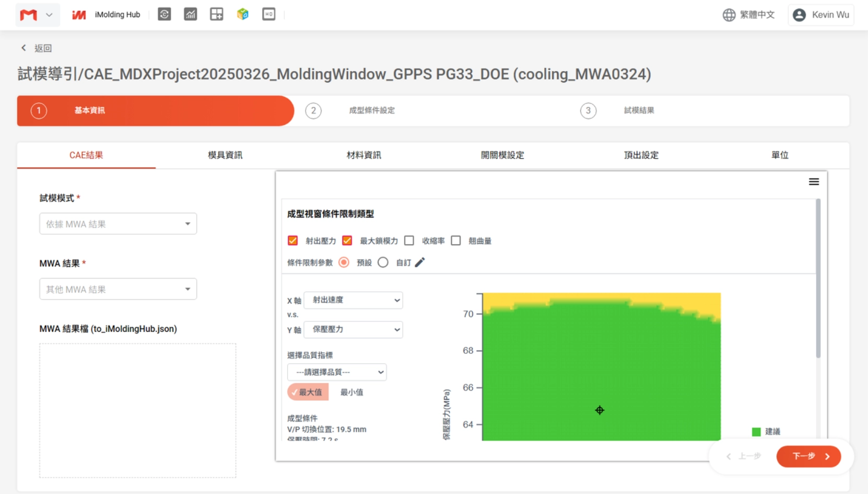Enable the 收縮率 checkbox
868x494 pixels.
click(x=409, y=240)
